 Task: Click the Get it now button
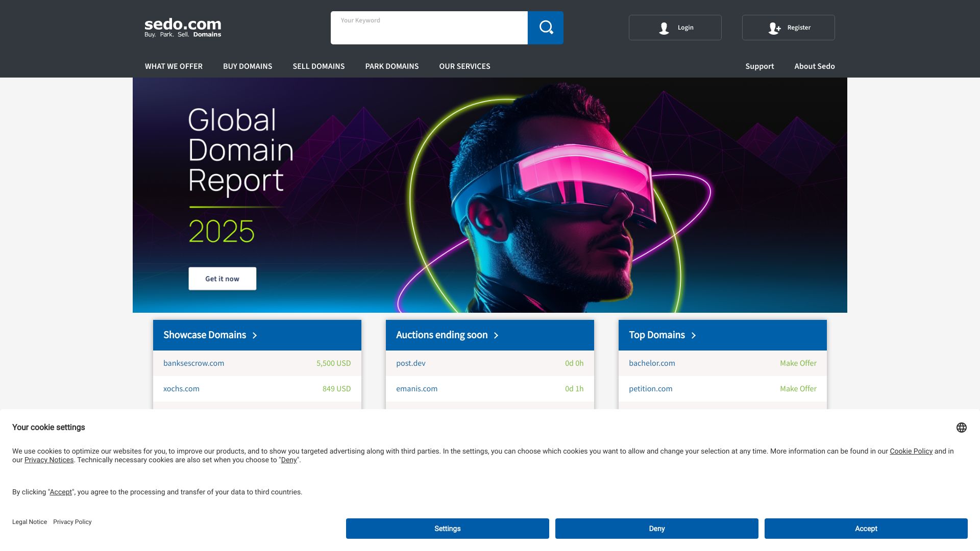tap(223, 279)
